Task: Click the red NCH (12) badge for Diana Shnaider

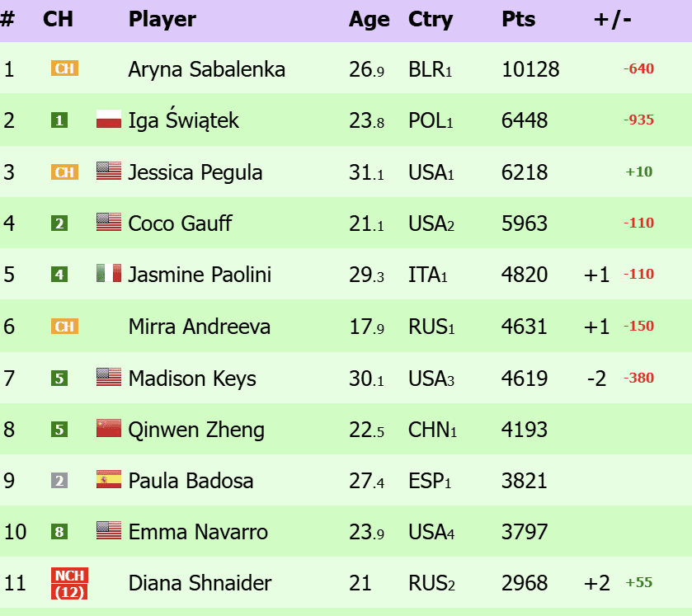Action: click(68, 583)
